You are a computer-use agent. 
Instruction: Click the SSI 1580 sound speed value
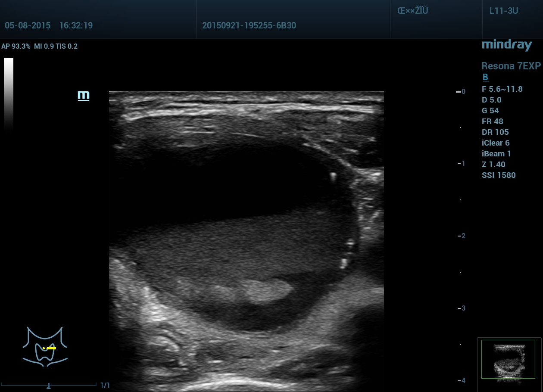point(499,175)
